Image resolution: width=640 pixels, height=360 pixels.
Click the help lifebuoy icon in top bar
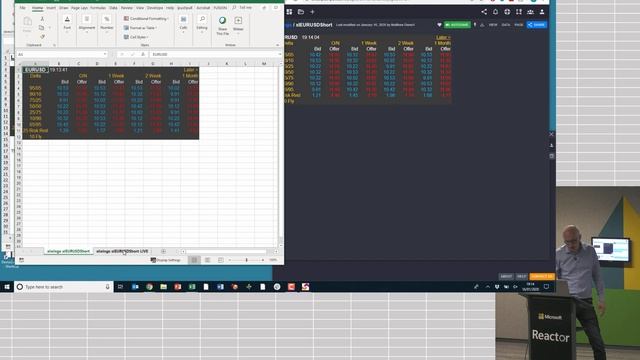click(507, 12)
